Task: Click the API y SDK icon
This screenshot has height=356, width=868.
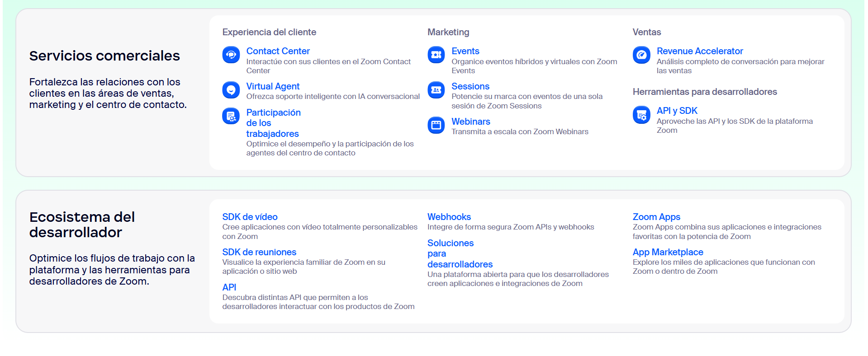Action: click(641, 115)
